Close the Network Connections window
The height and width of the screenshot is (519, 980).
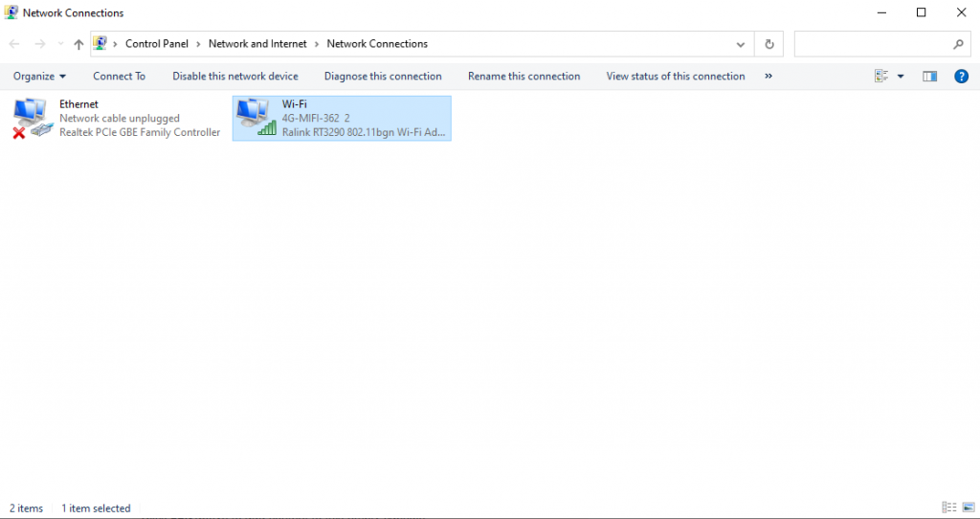coord(961,12)
